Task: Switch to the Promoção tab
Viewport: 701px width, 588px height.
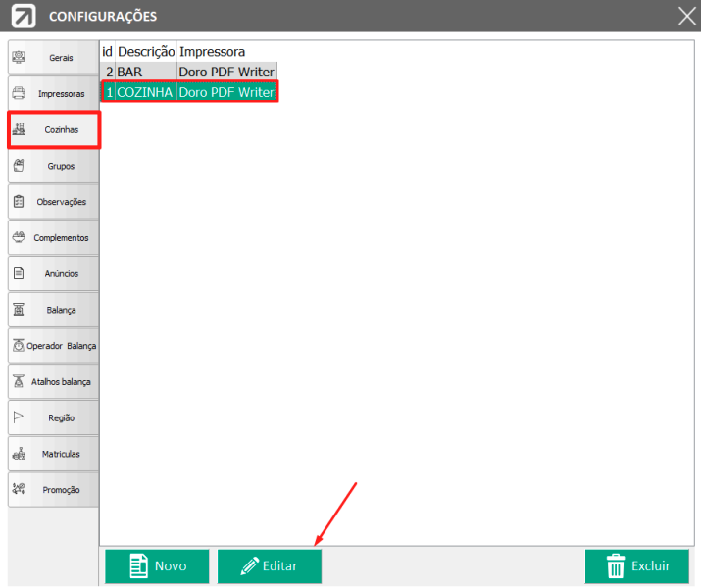Action: pos(53,489)
